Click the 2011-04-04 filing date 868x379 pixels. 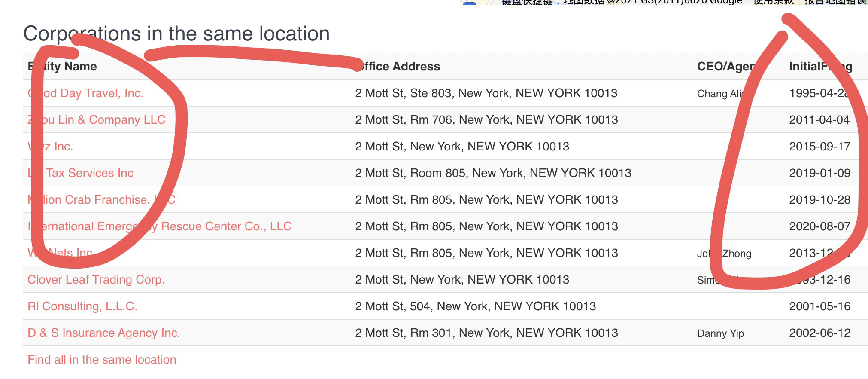(x=819, y=120)
